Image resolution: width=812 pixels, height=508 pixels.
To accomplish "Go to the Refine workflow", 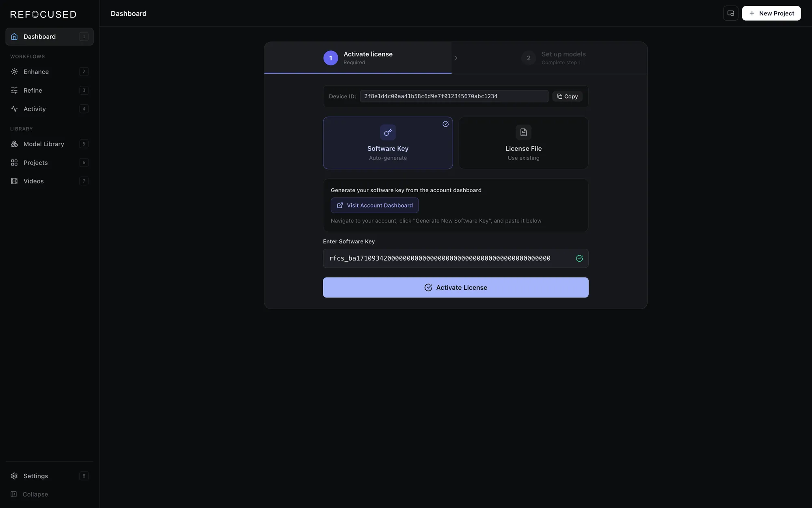I will click(x=50, y=90).
